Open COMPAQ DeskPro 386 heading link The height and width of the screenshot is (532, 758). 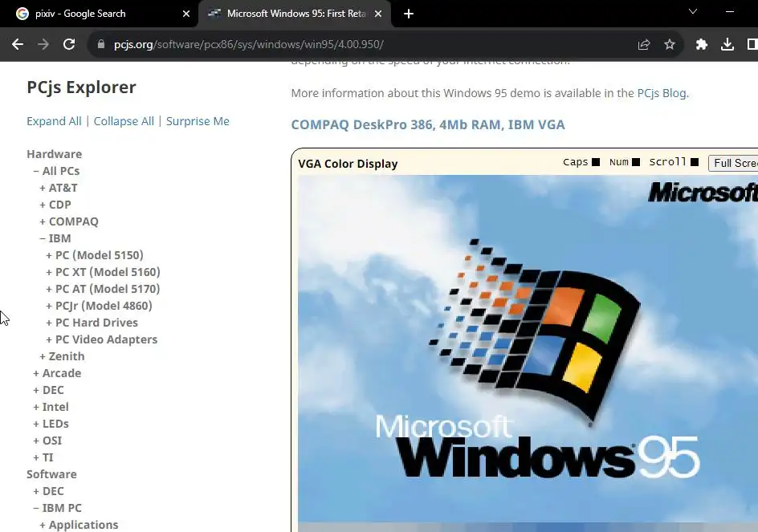tap(428, 124)
